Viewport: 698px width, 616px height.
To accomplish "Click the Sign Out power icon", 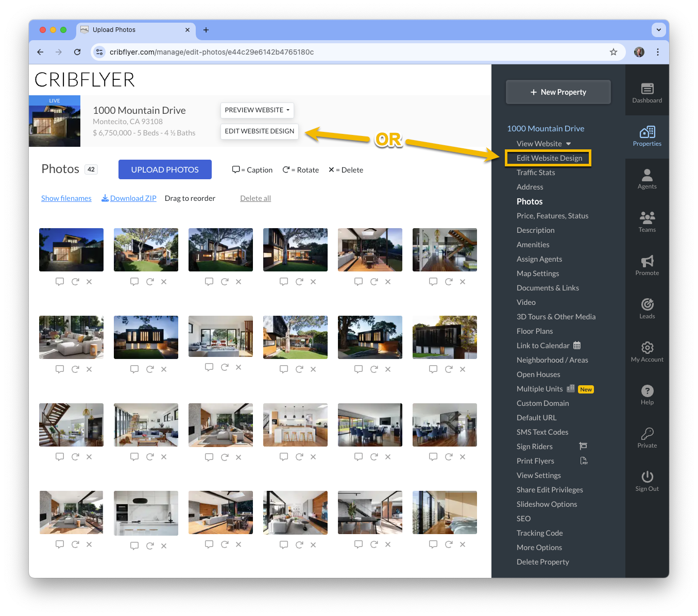I will (647, 482).
